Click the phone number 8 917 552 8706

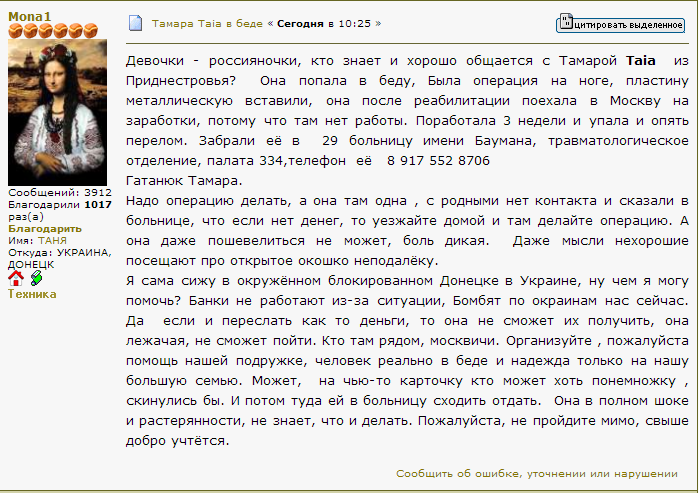point(440,161)
